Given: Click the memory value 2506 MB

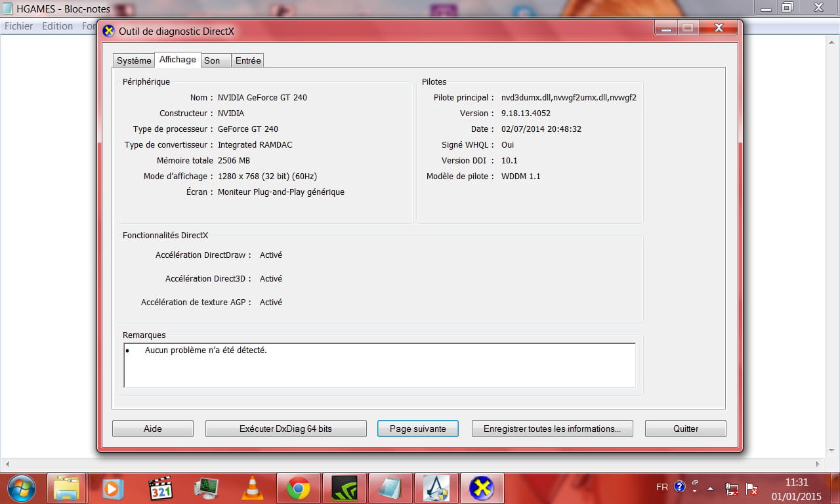Looking at the screenshot, I should (x=234, y=160).
